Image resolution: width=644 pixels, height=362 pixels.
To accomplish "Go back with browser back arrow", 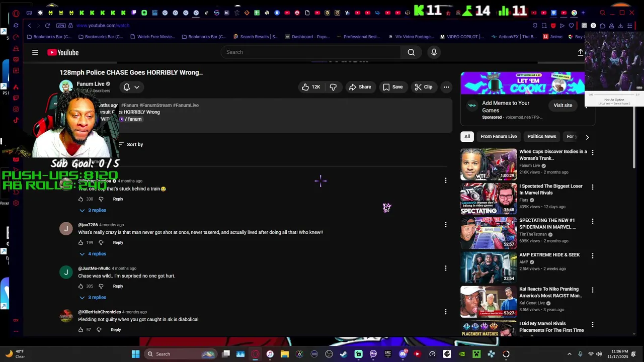I will [x=29, y=25].
